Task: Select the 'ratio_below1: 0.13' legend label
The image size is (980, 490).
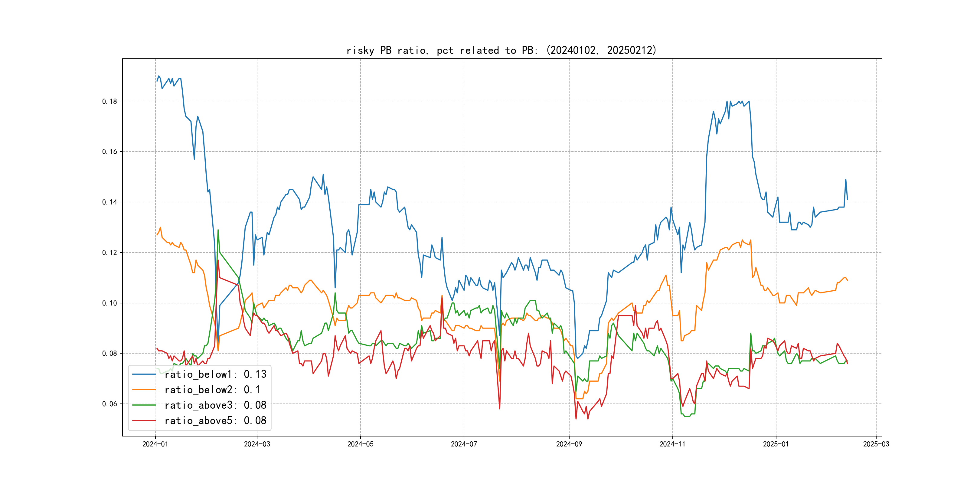Action: click(x=215, y=374)
